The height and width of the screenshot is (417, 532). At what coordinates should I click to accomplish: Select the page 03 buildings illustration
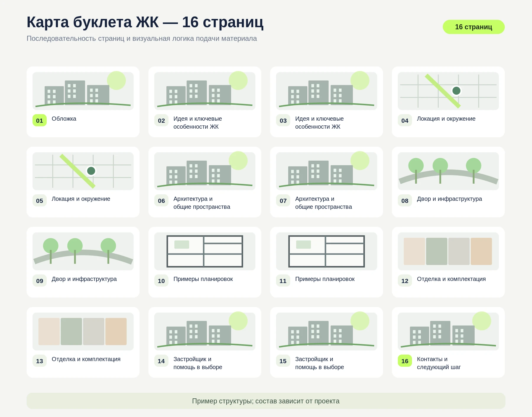click(x=327, y=91)
